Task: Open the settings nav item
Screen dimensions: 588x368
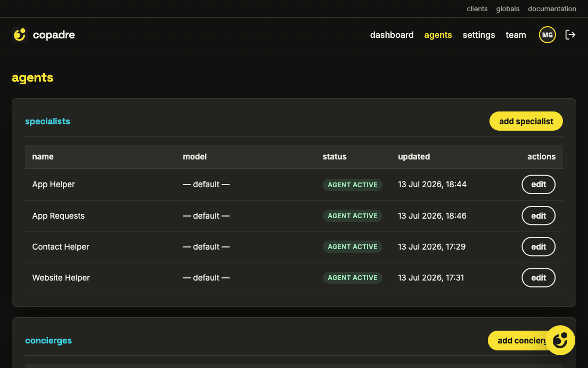Action: click(x=478, y=35)
